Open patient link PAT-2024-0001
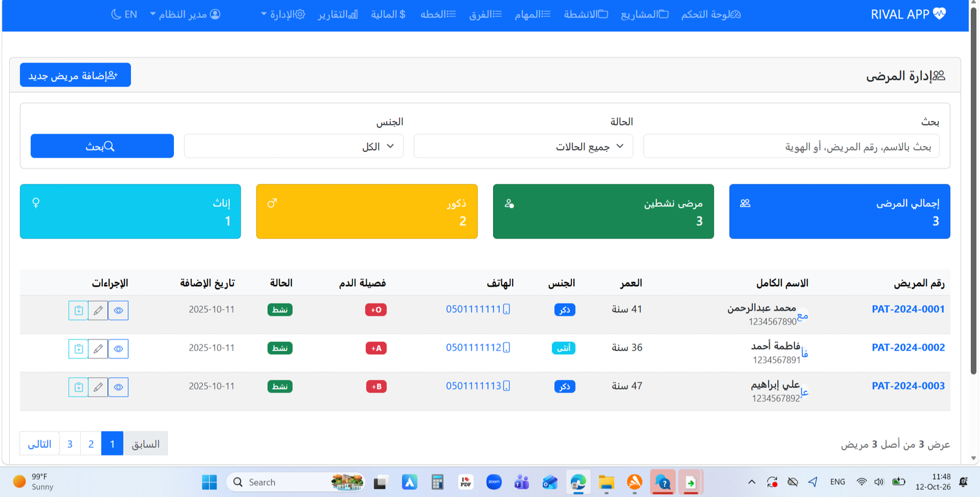Image resolution: width=980 pixels, height=497 pixels. [x=908, y=309]
